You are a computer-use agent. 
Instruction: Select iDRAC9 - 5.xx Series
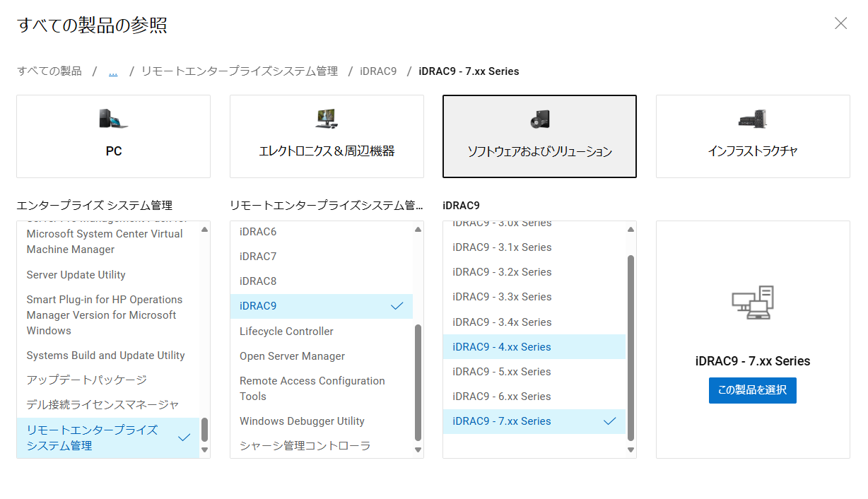[x=534, y=372]
